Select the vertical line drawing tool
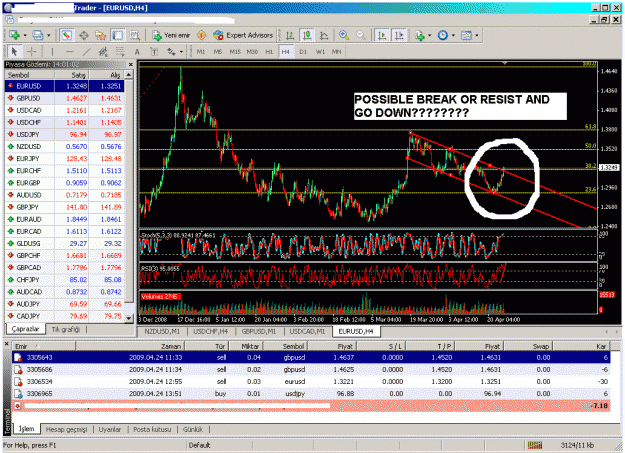Viewport: 625px width, 453px height. tap(52, 51)
